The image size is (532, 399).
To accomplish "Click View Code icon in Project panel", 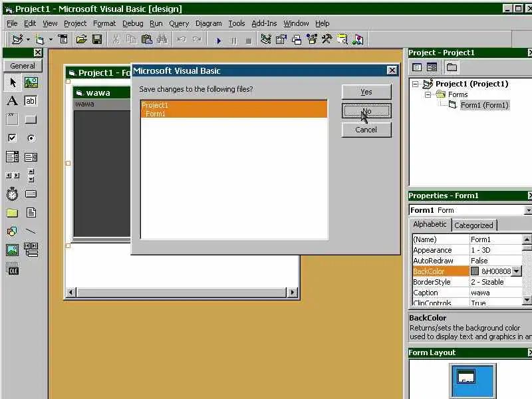I will (417, 67).
